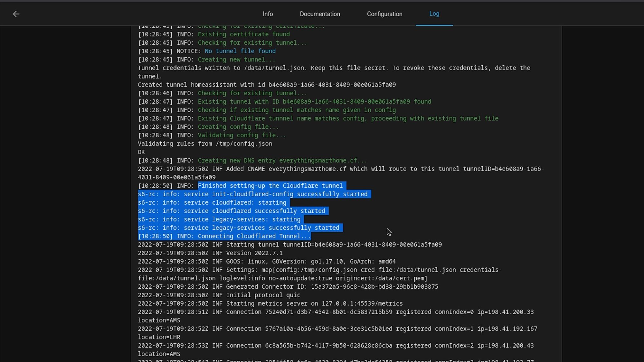The width and height of the screenshot is (644, 362).
Task: Click the 'location=LHR' text
Action: [x=159, y=337]
